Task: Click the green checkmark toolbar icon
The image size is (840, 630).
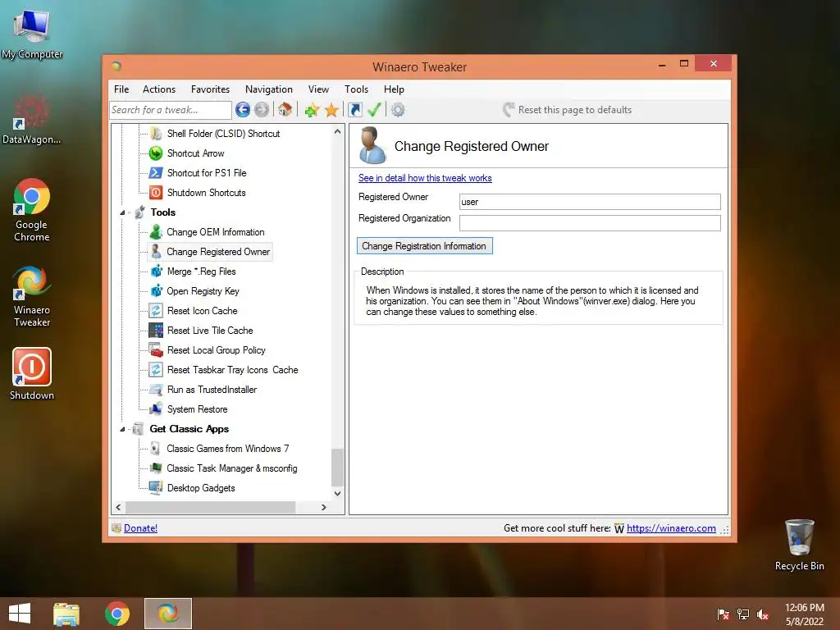Action: click(x=374, y=110)
